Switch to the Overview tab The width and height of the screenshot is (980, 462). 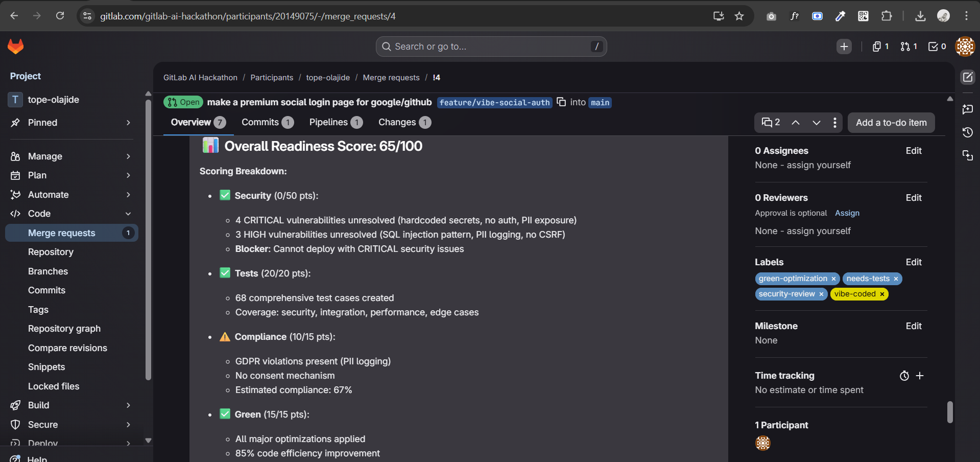pyautogui.click(x=198, y=123)
